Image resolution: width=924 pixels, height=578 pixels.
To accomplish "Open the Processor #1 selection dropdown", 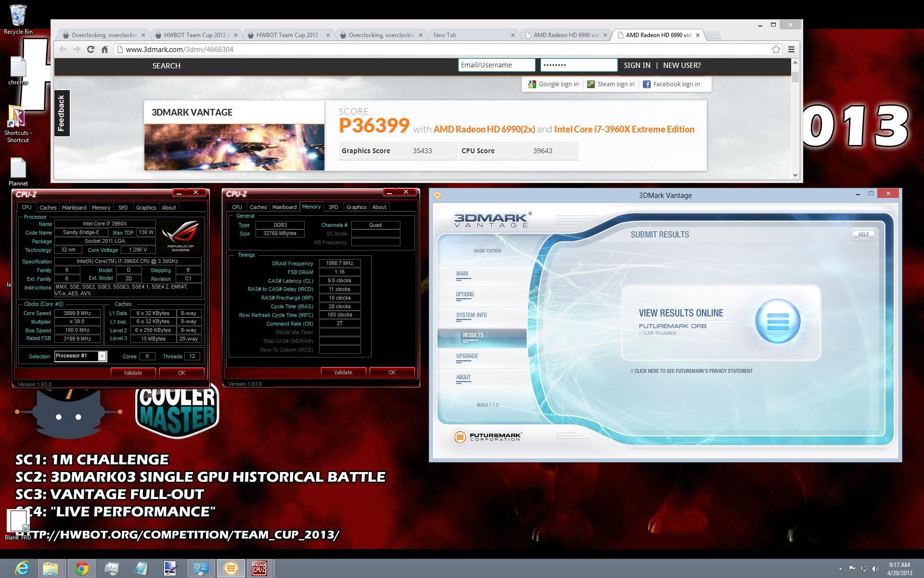I will pyautogui.click(x=102, y=356).
